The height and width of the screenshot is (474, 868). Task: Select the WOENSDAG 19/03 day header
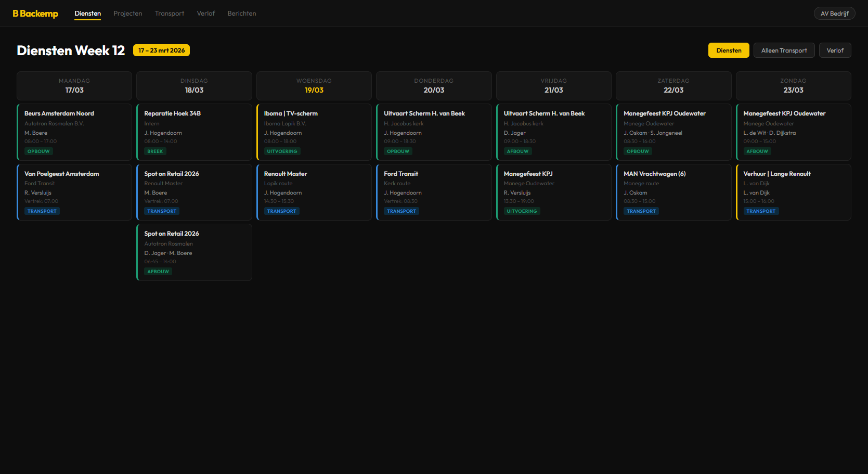tap(314, 85)
